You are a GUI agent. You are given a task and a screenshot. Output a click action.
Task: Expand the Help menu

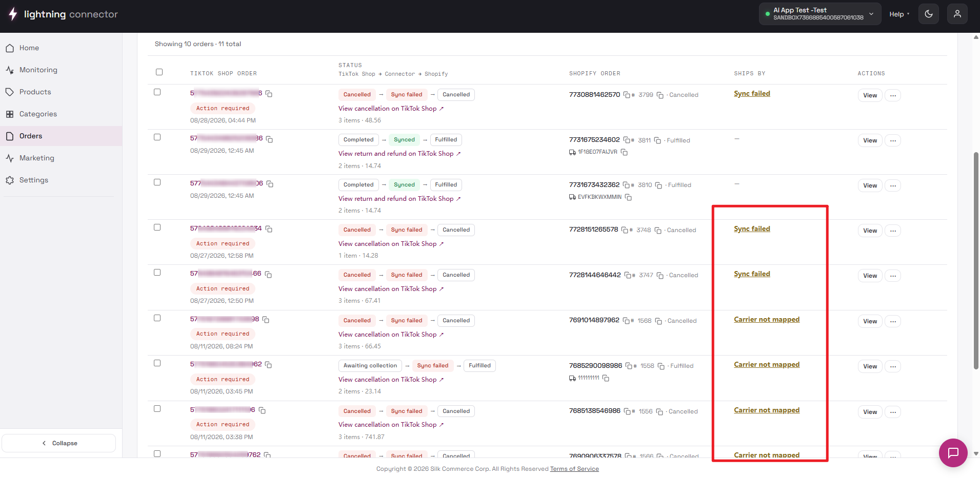click(x=899, y=14)
